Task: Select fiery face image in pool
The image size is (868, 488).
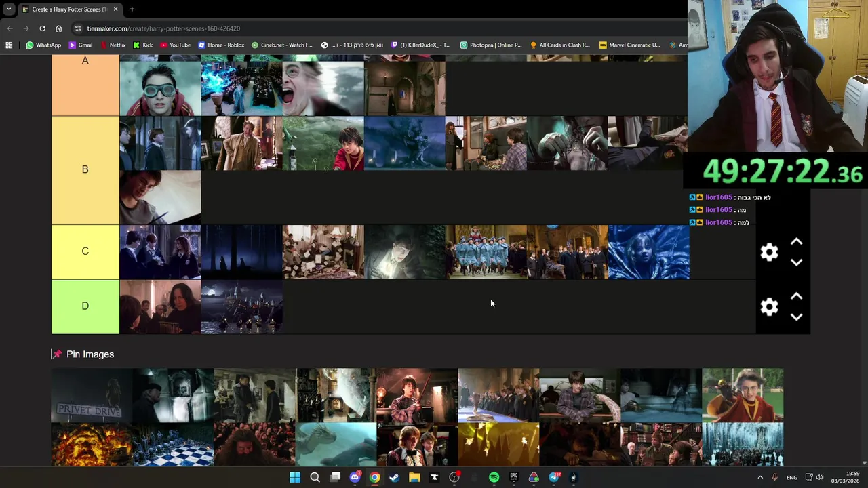Action: [92, 445]
